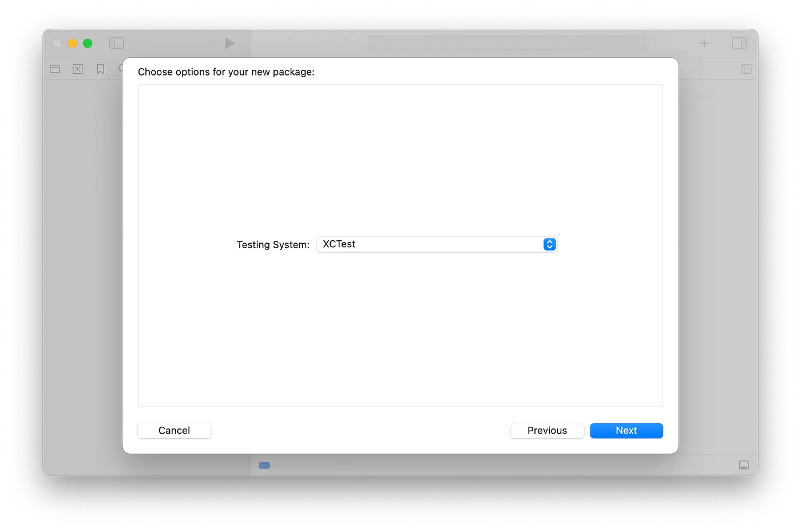Click the plus Library button in toolbar
This screenshot has height=532, width=801.
click(704, 43)
